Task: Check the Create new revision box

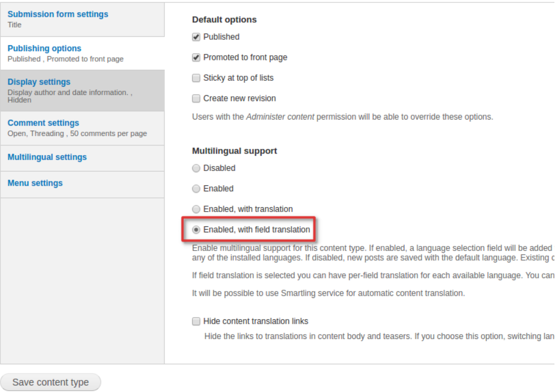Action: [196, 98]
